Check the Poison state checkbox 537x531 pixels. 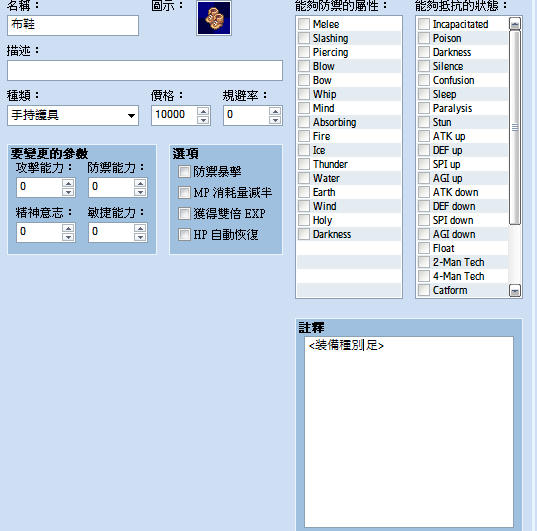point(424,38)
